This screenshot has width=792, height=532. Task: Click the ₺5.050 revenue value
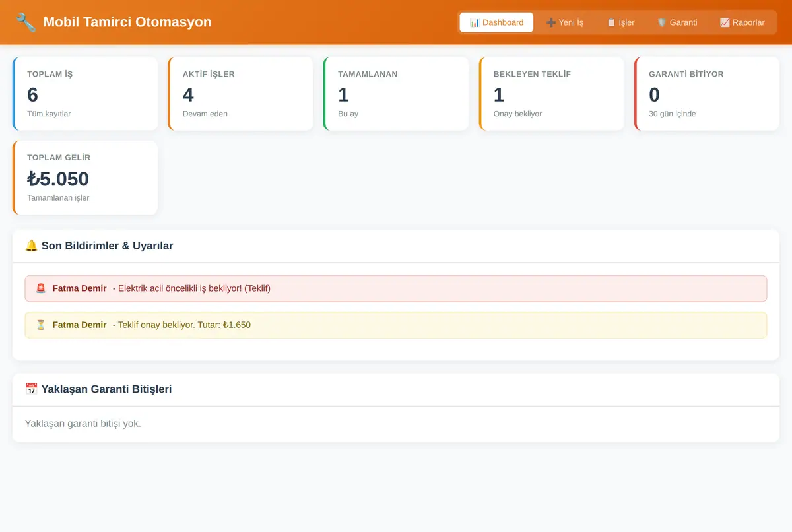point(58,179)
